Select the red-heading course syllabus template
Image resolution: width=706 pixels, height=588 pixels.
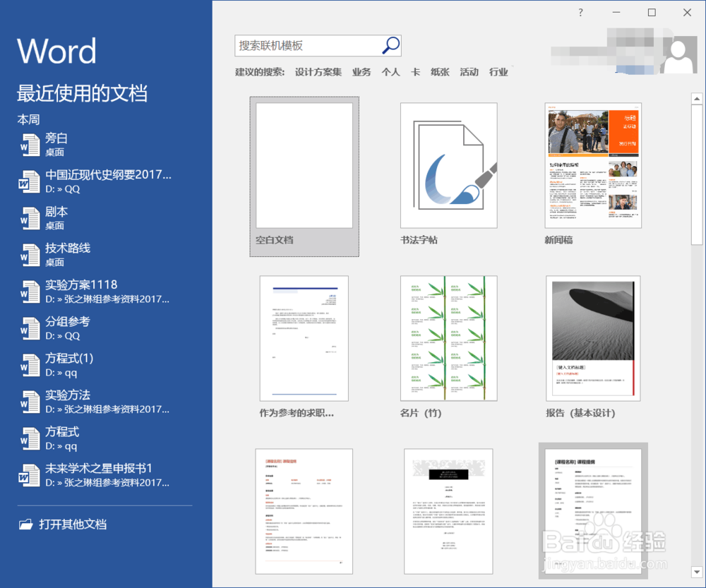(304, 512)
